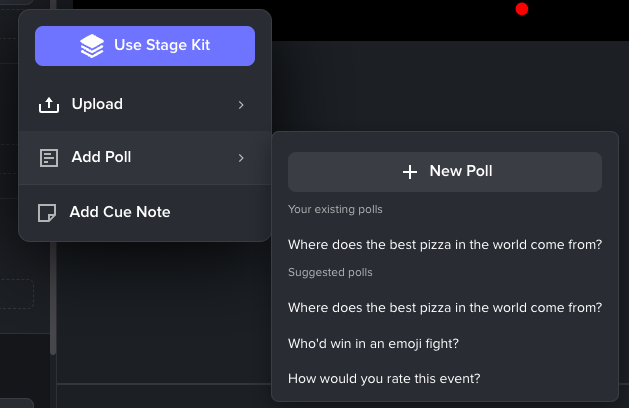The width and height of the screenshot is (629, 408).
Task: Expand the Add Poll submenu chevron
Action: [x=241, y=158]
